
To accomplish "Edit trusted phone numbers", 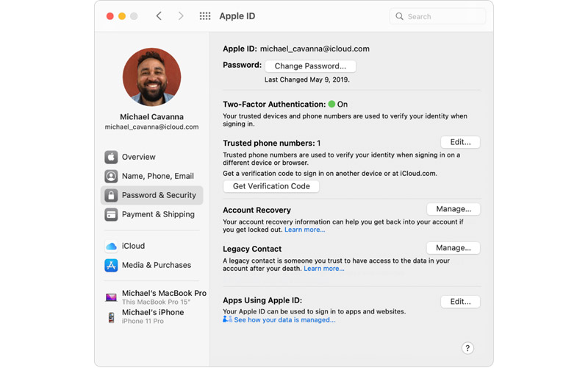I will tap(460, 142).
